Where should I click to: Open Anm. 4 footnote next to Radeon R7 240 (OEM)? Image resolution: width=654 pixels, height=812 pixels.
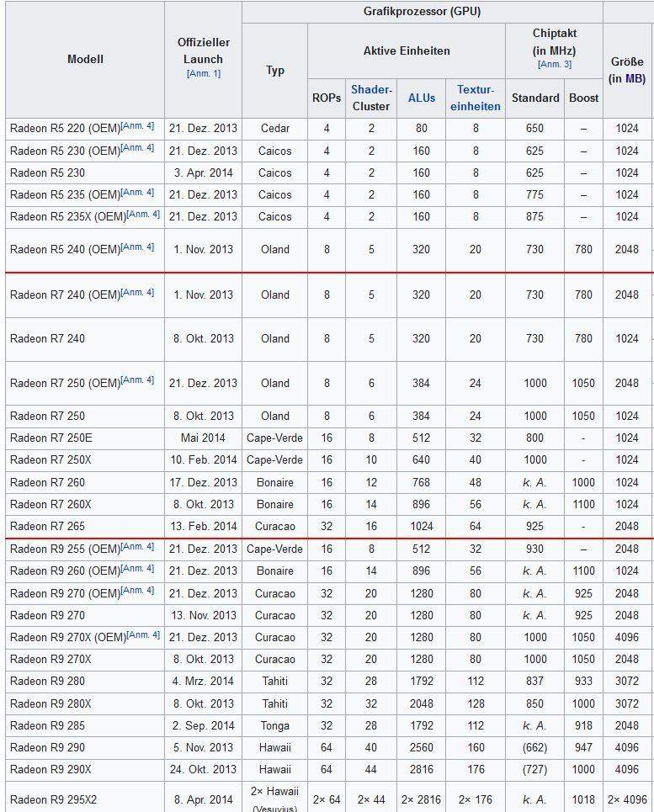pos(138,293)
